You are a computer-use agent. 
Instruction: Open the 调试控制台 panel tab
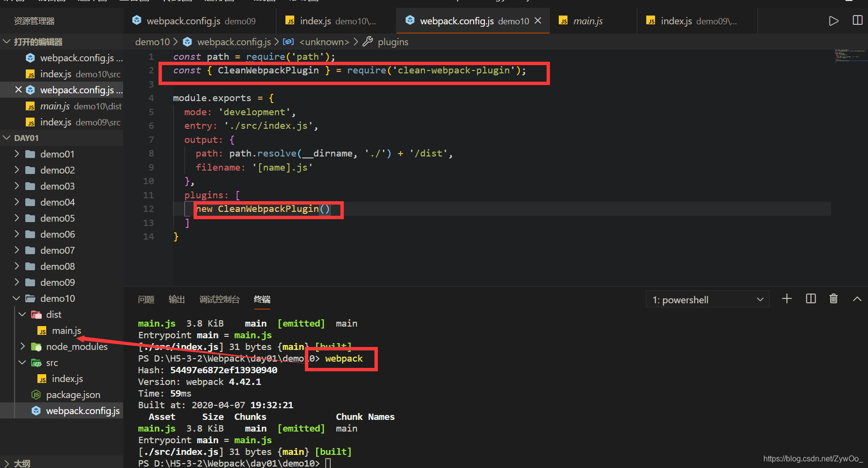click(219, 299)
